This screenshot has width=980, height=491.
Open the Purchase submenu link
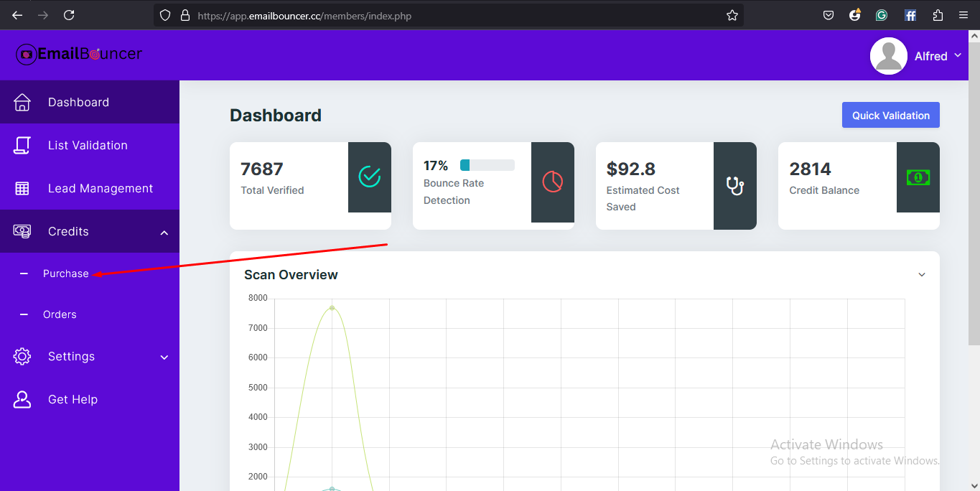[x=66, y=273]
